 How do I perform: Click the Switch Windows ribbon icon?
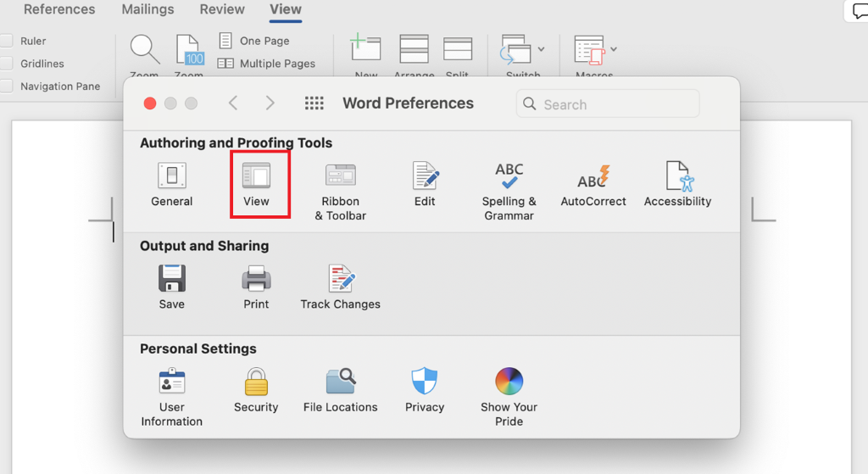[x=516, y=49]
